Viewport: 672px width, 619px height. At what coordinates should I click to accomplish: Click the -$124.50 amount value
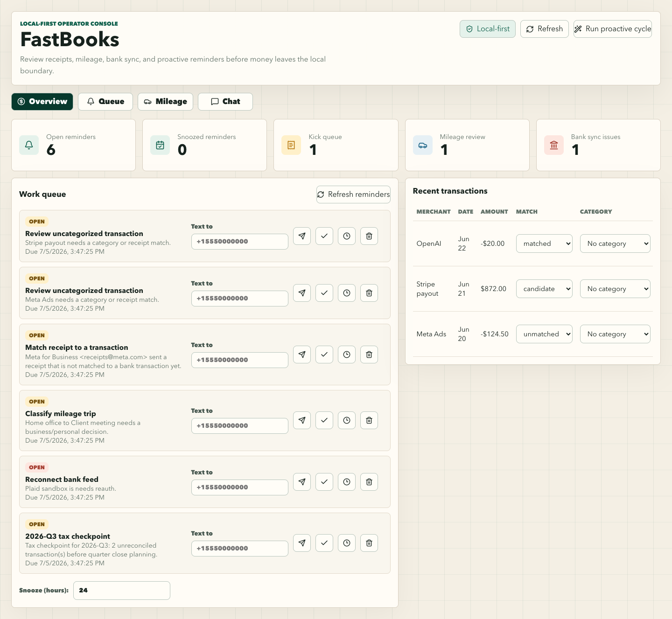495,334
